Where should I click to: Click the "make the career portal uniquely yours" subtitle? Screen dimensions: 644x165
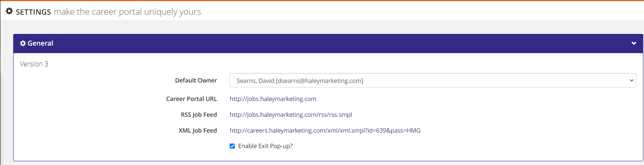[x=127, y=12]
